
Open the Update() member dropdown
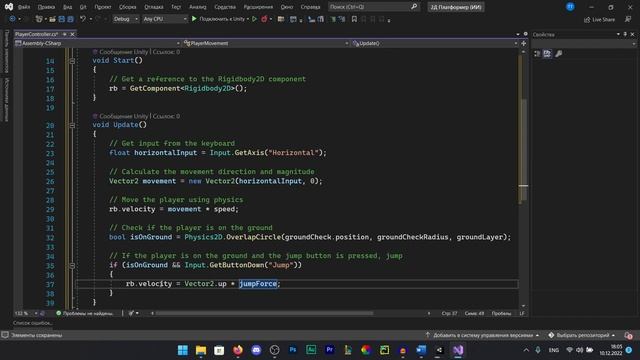[435, 43]
